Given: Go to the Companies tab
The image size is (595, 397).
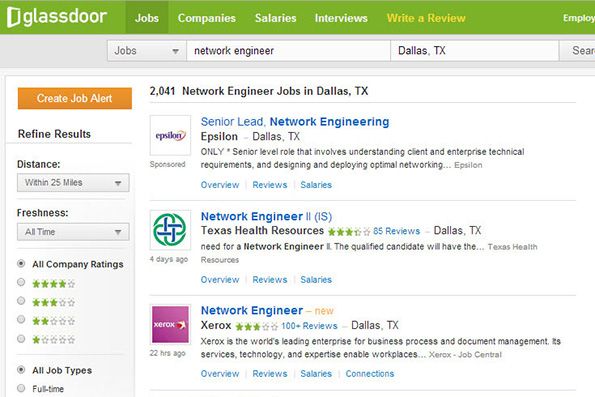Looking at the screenshot, I should (x=207, y=18).
